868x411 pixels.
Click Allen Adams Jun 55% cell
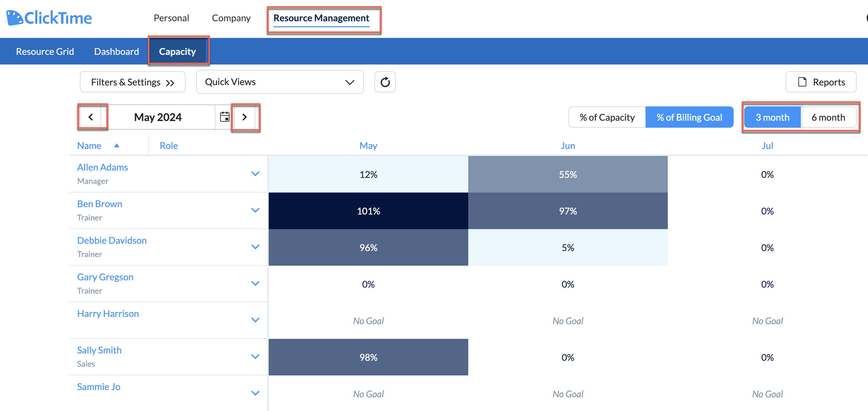tap(568, 174)
